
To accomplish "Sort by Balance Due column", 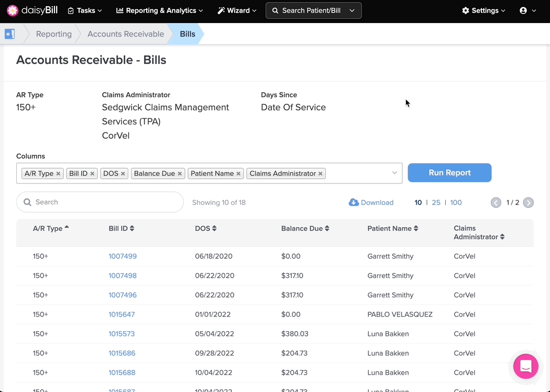I will coord(305,228).
